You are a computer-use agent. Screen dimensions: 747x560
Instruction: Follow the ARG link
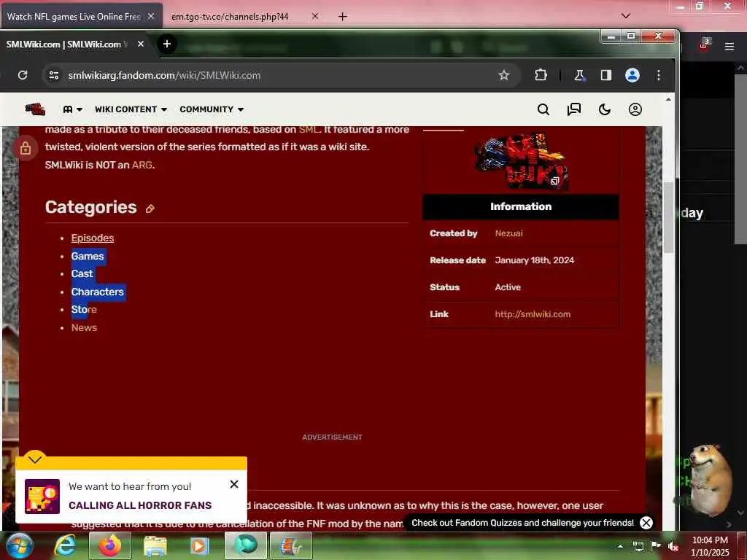[142, 165]
